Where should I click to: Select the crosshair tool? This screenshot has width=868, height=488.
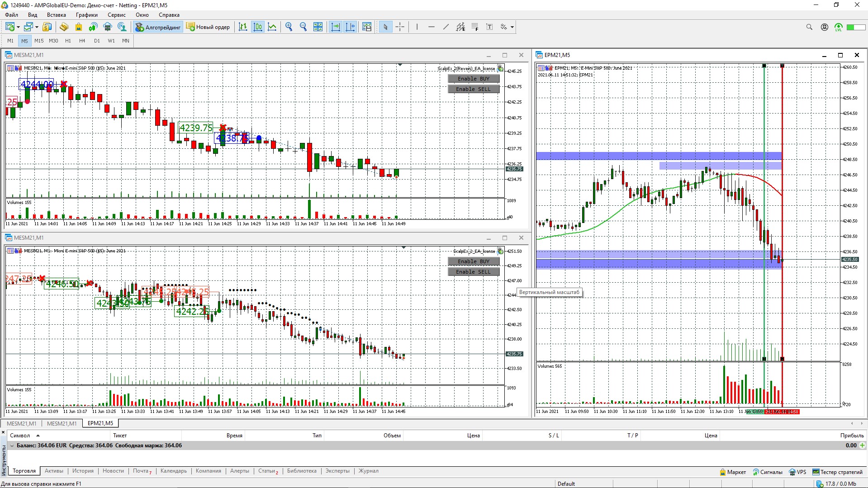point(400,27)
